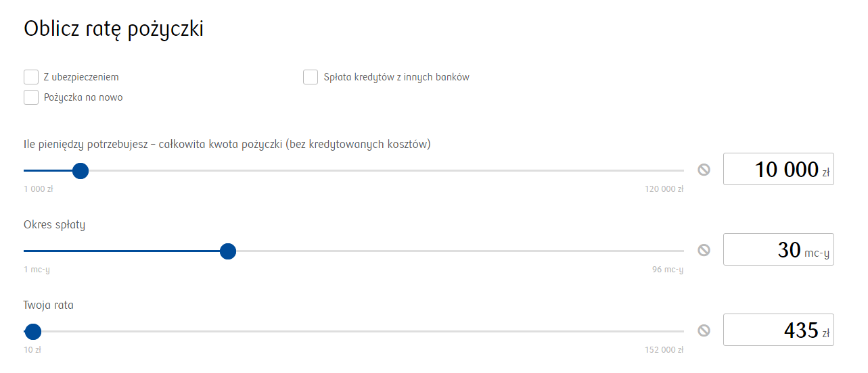The image size is (868, 373).
Task: Click the loan amount field showing 10 000 zł
Action: click(x=779, y=169)
